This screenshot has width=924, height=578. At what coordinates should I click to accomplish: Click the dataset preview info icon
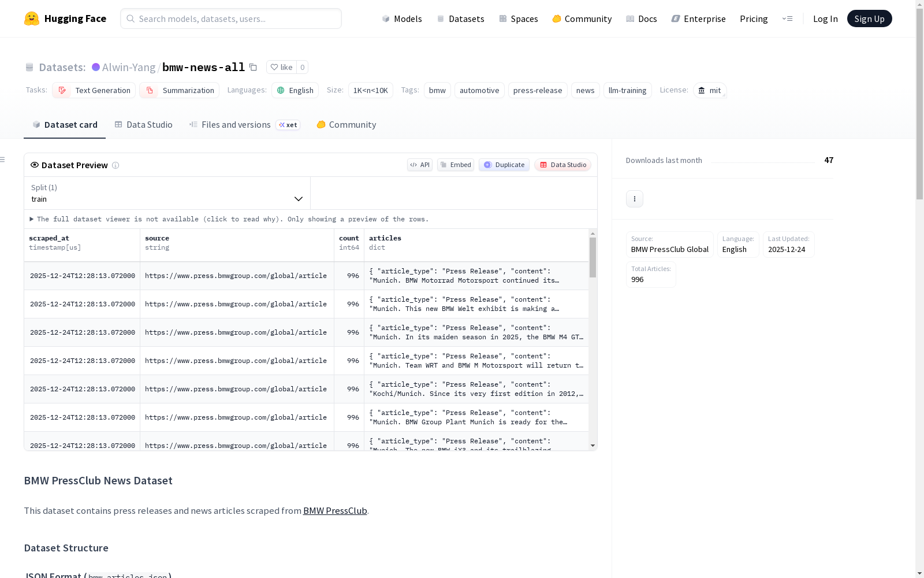[x=115, y=165]
